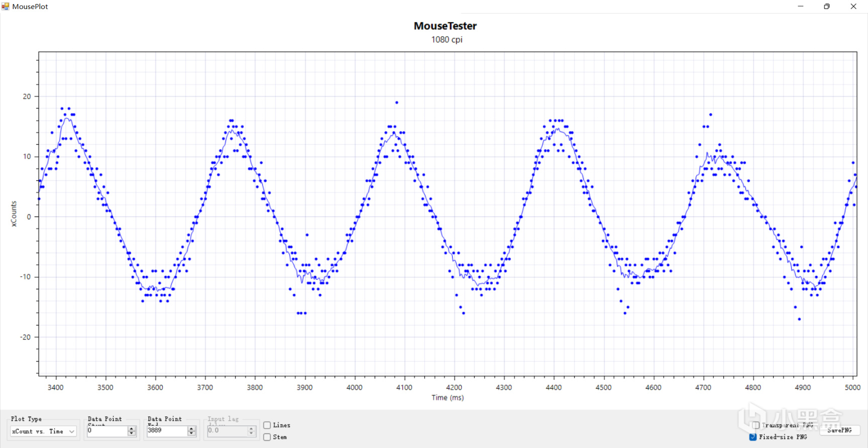Click the Time (ms) axis label
The image size is (868, 448).
tap(448, 398)
